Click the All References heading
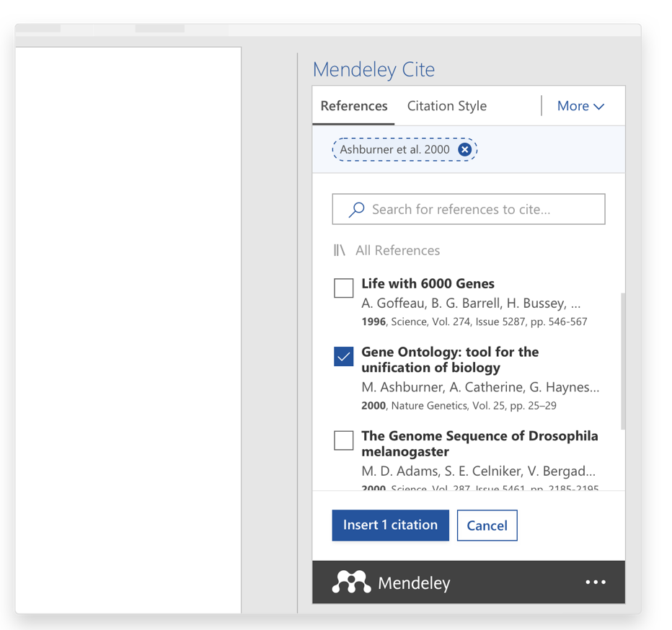This screenshot has width=672, height=630. (x=397, y=250)
